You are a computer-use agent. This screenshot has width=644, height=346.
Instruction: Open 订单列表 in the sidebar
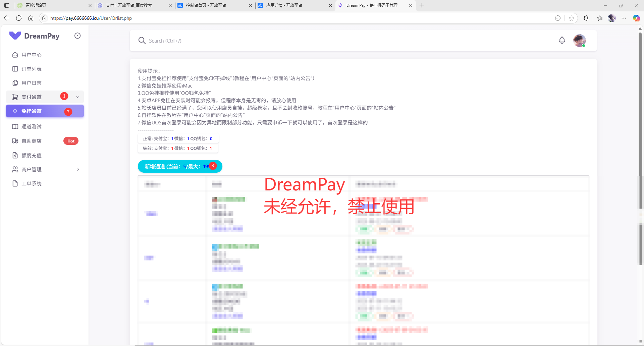click(32, 69)
